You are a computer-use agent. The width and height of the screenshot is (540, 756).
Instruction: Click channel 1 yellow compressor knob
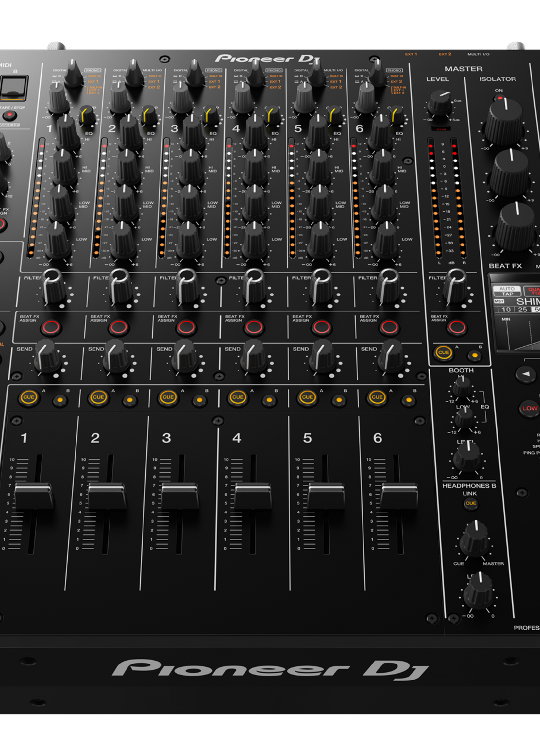tap(87, 115)
